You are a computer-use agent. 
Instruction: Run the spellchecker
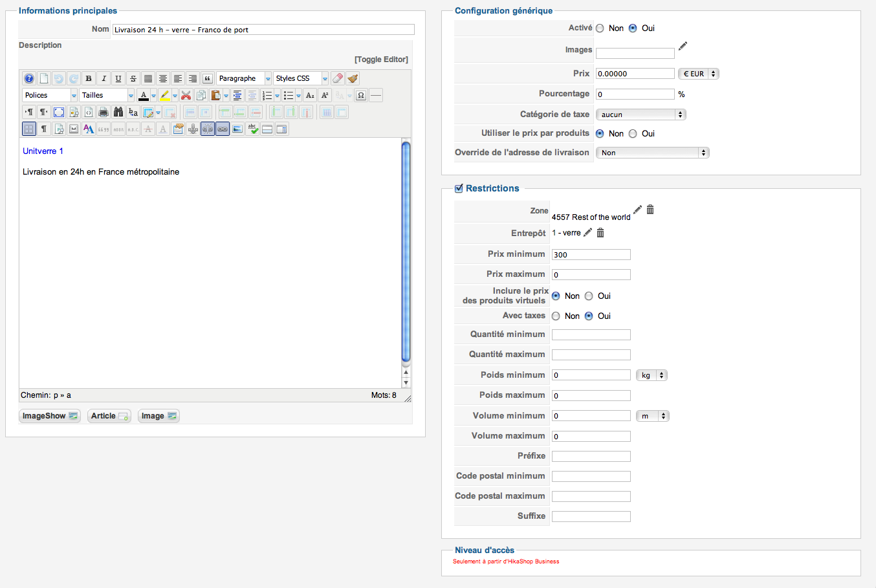252,129
